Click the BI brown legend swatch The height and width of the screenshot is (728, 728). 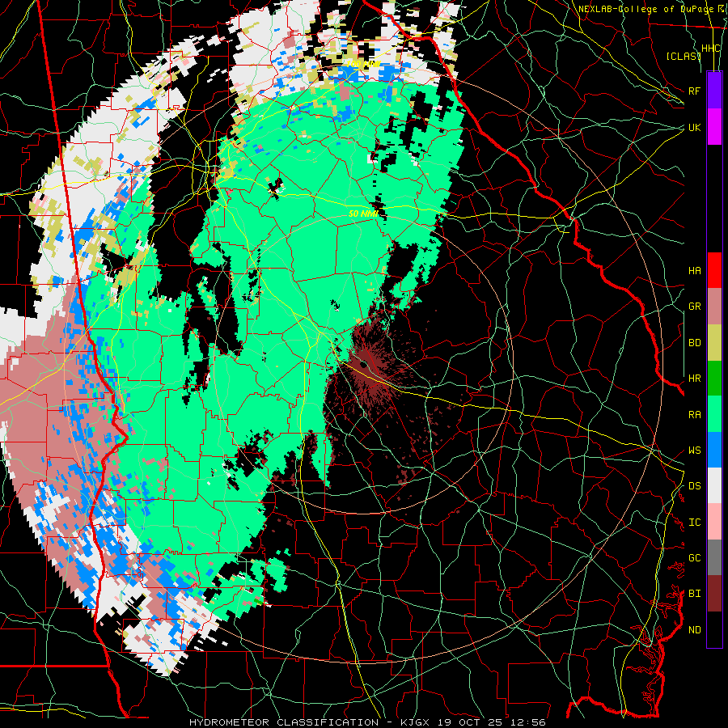coord(714,594)
